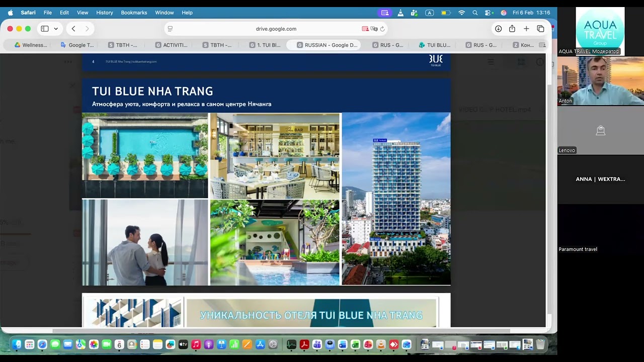Viewport: 644px width, 362px height.
Task: Click the УНИКАЛЬНОСТЬ ОТЕЛЯ TUI BLUE NHA TRANG banner
Action: [311, 315]
